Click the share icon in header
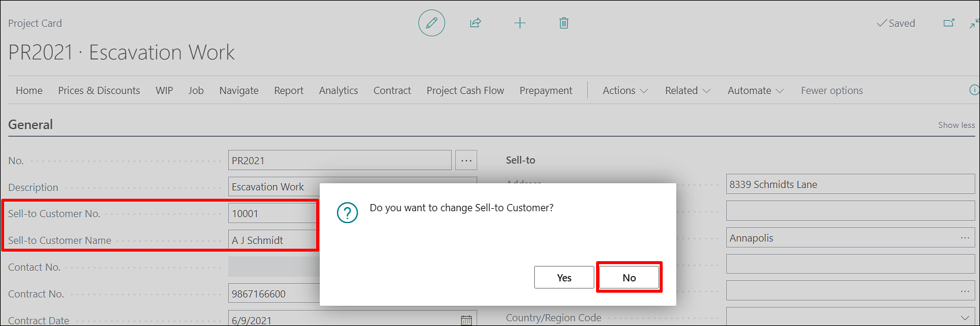The width and height of the screenshot is (980, 326). tap(475, 23)
